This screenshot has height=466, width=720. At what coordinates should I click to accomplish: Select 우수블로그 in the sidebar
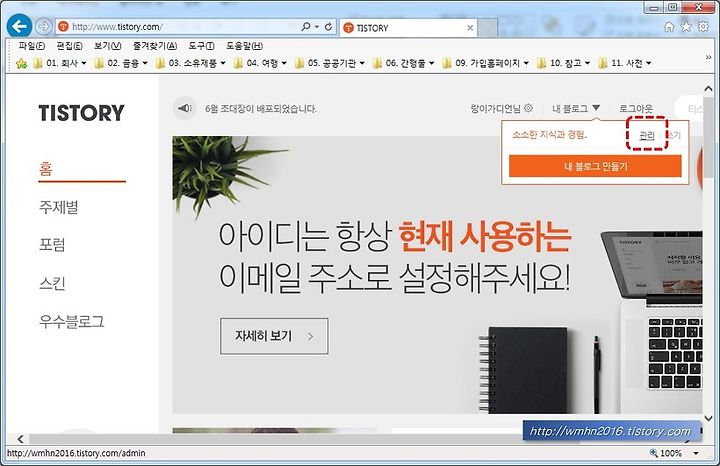71,321
